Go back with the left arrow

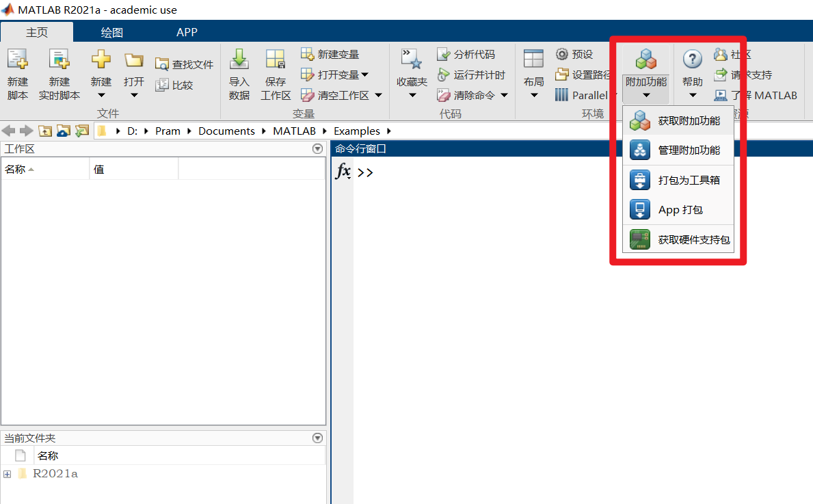[x=9, y=131]
